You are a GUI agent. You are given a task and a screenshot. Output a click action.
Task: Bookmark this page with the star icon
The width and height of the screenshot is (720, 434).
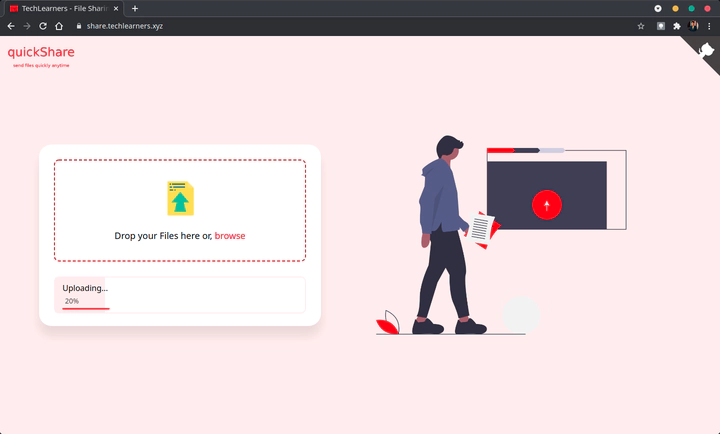[641, 26]
